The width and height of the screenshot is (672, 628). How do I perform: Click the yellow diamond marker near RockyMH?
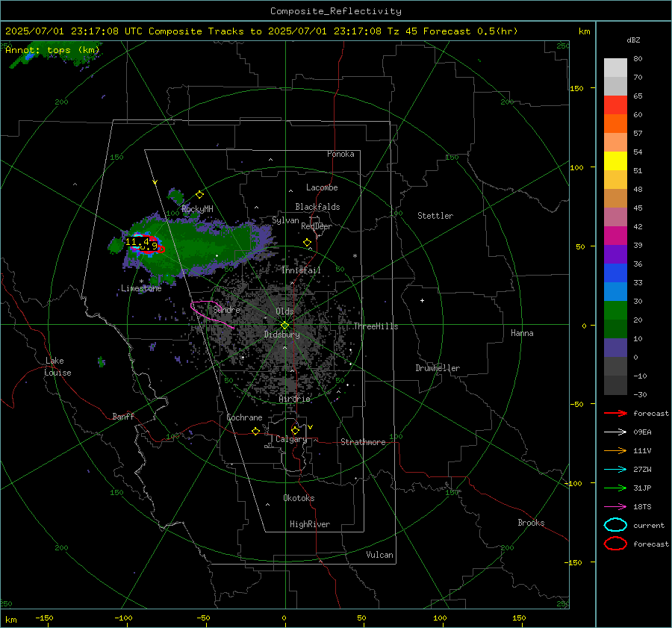point(199,195)
